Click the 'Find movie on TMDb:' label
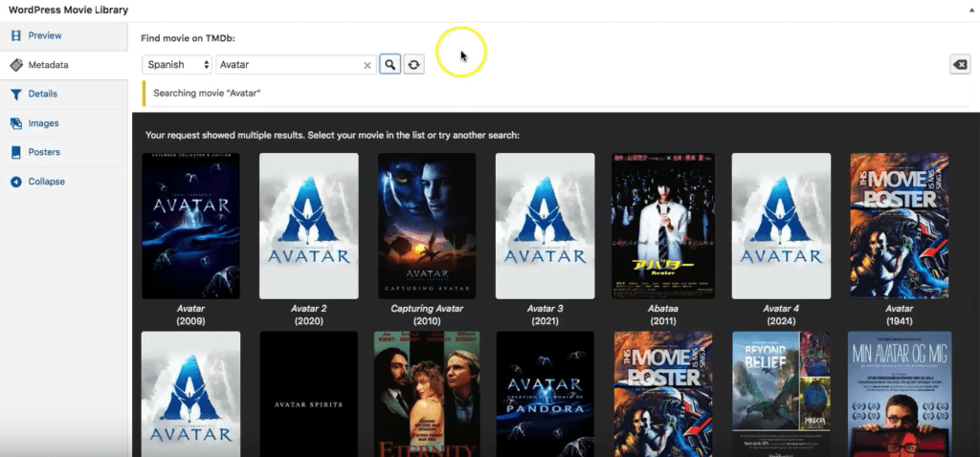The image size is (980, 457). tap(188, 38)
